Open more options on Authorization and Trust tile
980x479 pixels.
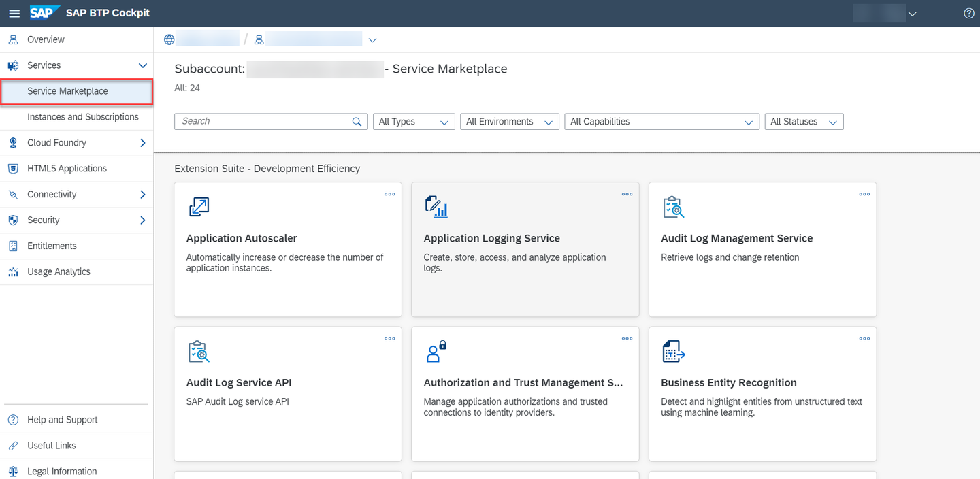(627, 338)
